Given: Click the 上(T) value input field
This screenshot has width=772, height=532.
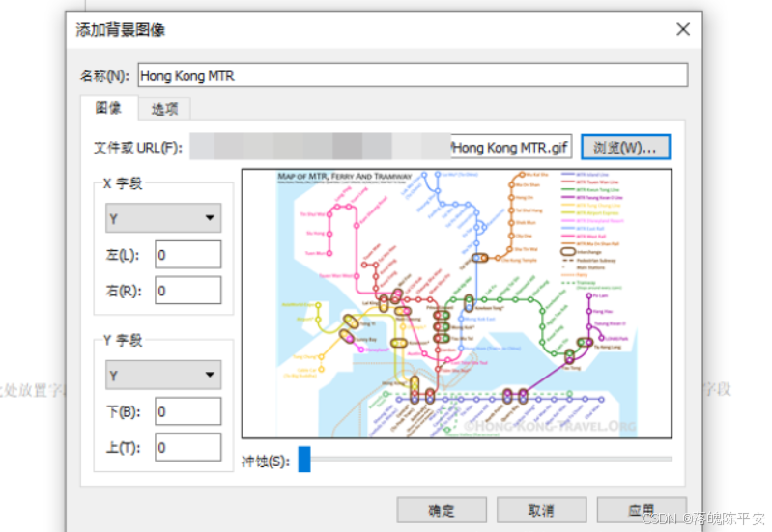Looking at the screenshot, I should tap(188, 447).
